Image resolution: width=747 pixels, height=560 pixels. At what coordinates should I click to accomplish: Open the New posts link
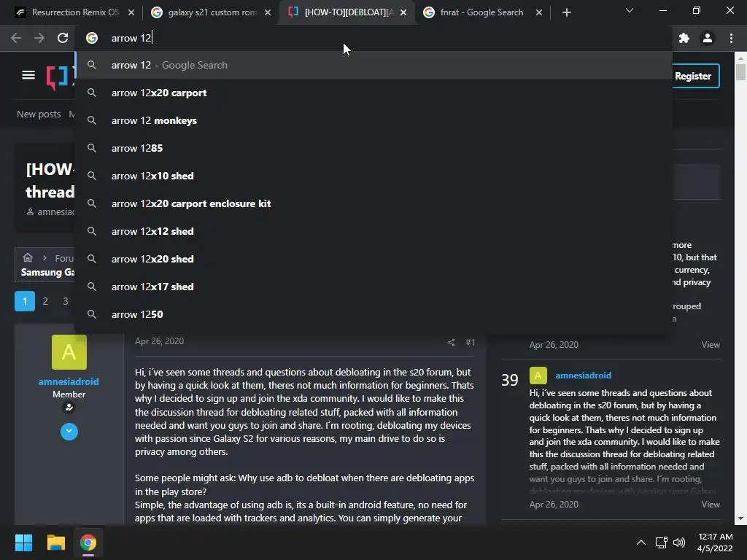pos(39,114)
